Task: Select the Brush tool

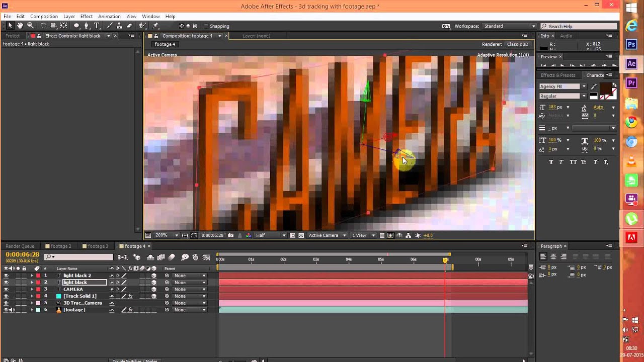Action: pyautogui.click(x=110, y=26)
